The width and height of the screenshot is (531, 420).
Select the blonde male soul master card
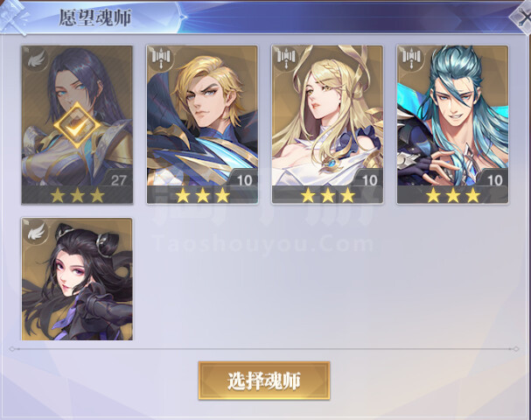click(202, 124)
